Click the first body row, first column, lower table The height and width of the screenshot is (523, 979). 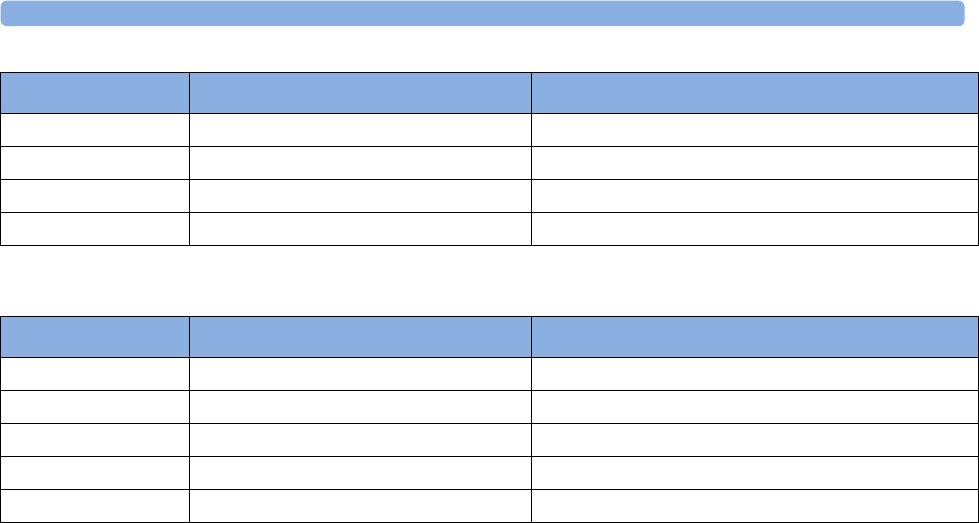click(x=95, y=374)
